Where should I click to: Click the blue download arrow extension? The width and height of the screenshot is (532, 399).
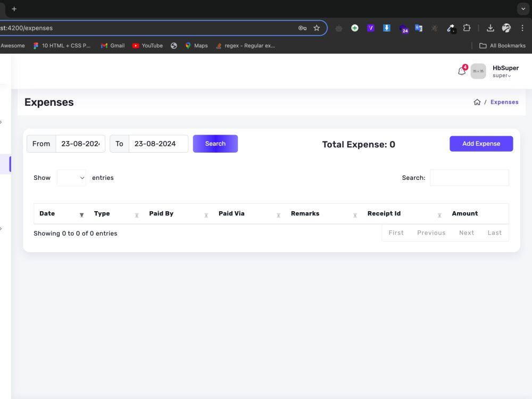(x=386, y=28)
